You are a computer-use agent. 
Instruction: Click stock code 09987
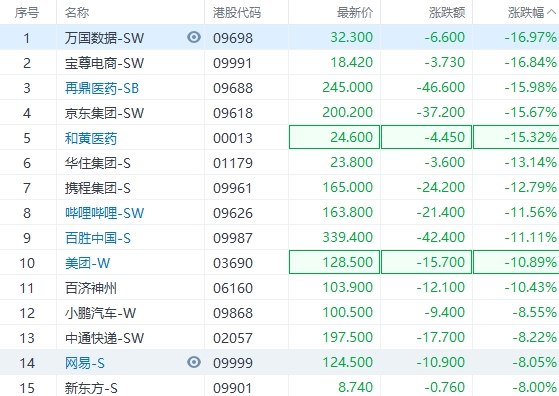click(233, 238)
